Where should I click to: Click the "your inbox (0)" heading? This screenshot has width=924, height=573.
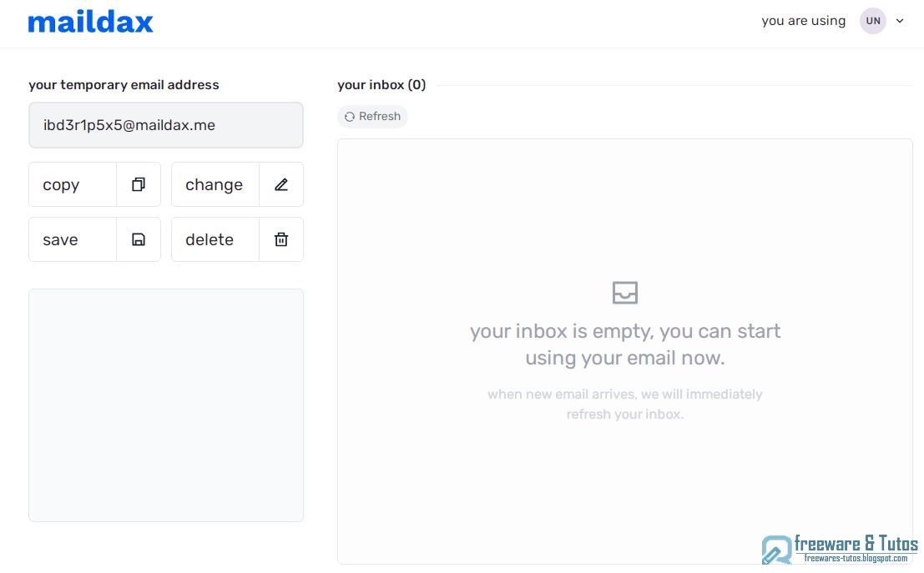pos(381,85)
